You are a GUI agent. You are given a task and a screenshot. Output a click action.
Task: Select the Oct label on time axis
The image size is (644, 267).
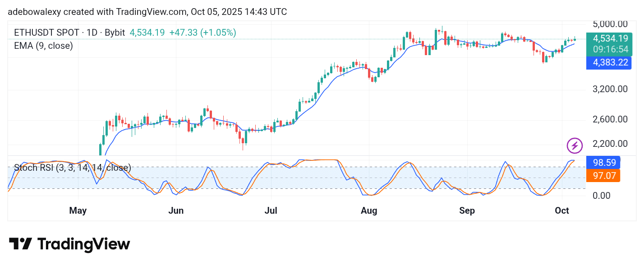tap(562, 211)
